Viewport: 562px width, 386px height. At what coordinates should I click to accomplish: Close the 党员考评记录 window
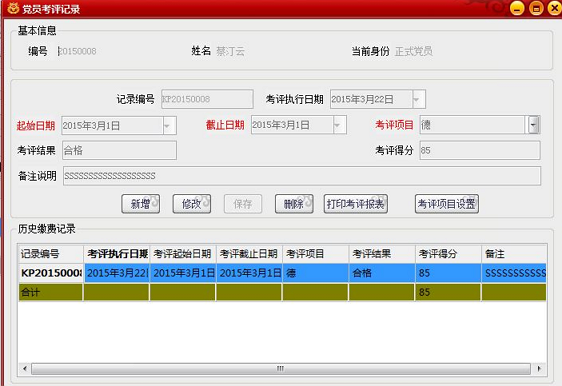coord(555,9)
